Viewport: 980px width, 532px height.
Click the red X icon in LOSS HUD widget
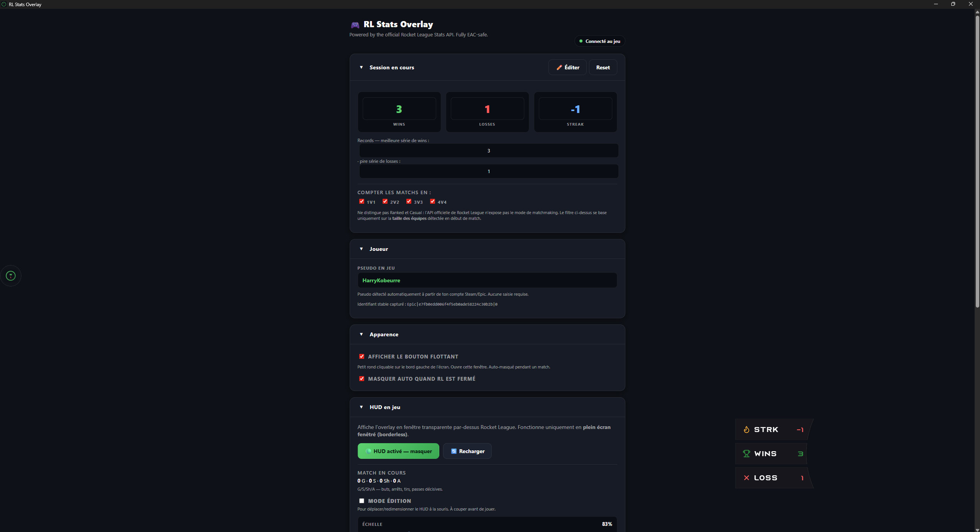[746, 478]
